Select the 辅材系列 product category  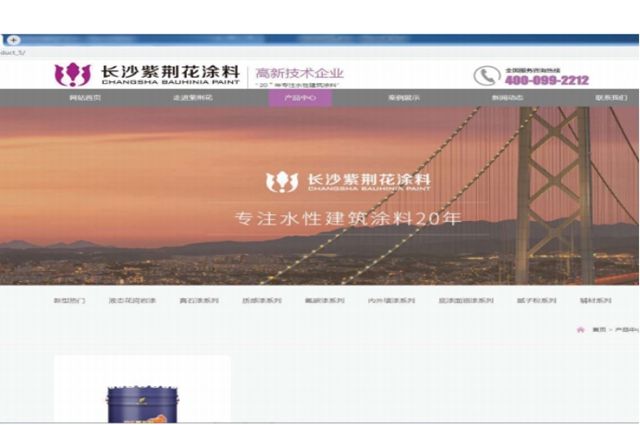(596, 300)
